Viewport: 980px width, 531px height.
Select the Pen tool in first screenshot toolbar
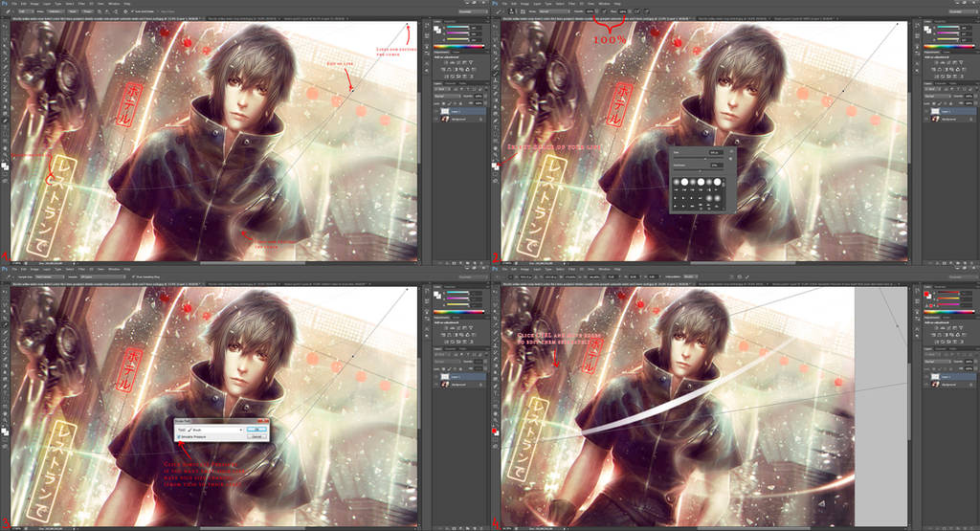point(5,121)
